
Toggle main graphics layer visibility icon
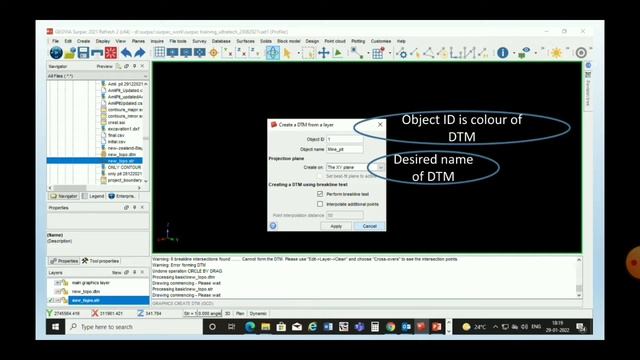pyautogui.click(x=58, y=282)
